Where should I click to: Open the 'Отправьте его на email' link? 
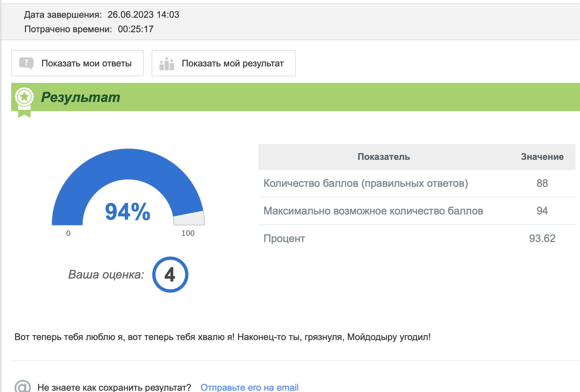pyautogui.click(x=250, y=387)
